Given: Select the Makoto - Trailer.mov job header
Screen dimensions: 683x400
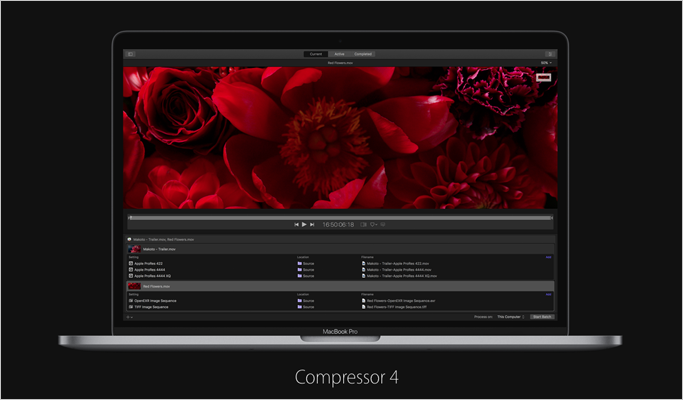Looking at the screenshot, I should coord(340,249).
